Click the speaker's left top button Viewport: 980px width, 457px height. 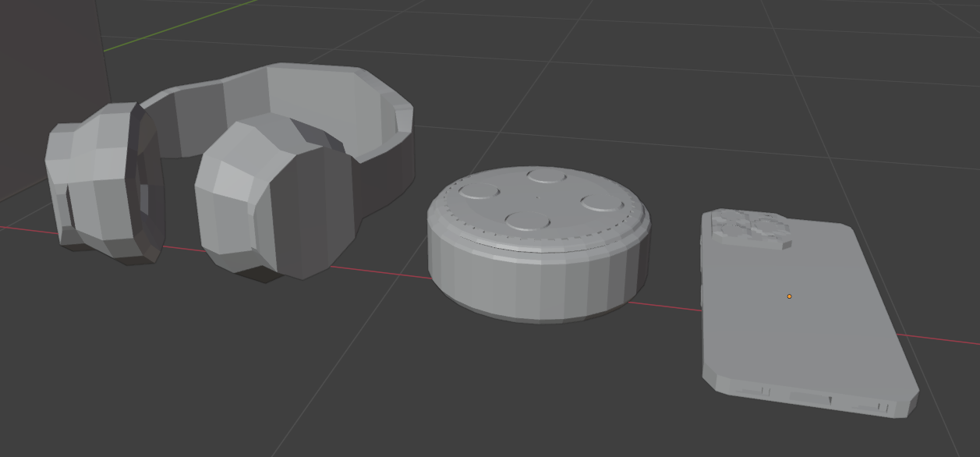(479, 192)
